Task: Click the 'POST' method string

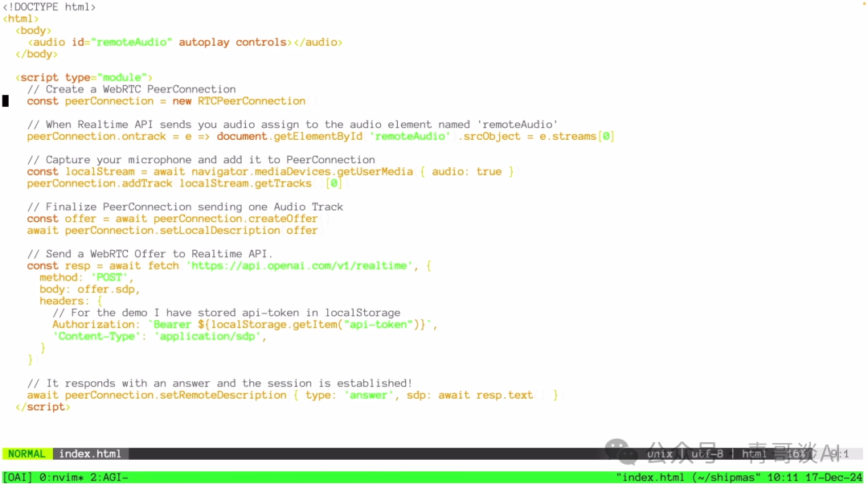Action: 110,277
